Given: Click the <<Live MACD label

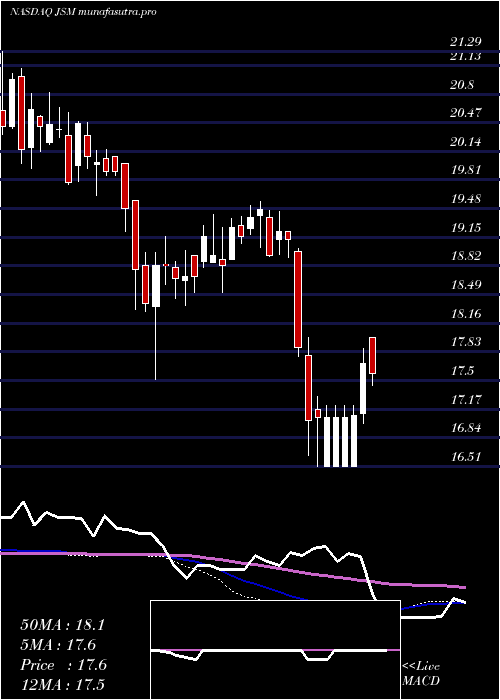Looking at the screenshot, I should [421, 673].
